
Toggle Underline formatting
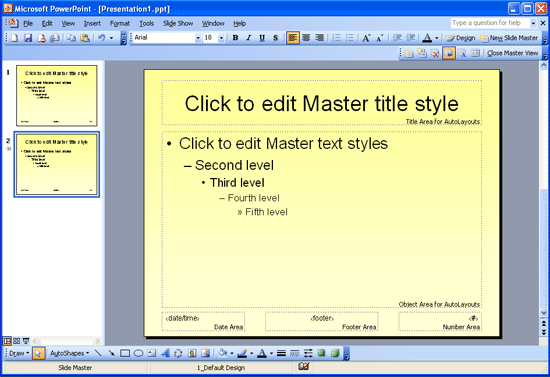click(262, 38)
